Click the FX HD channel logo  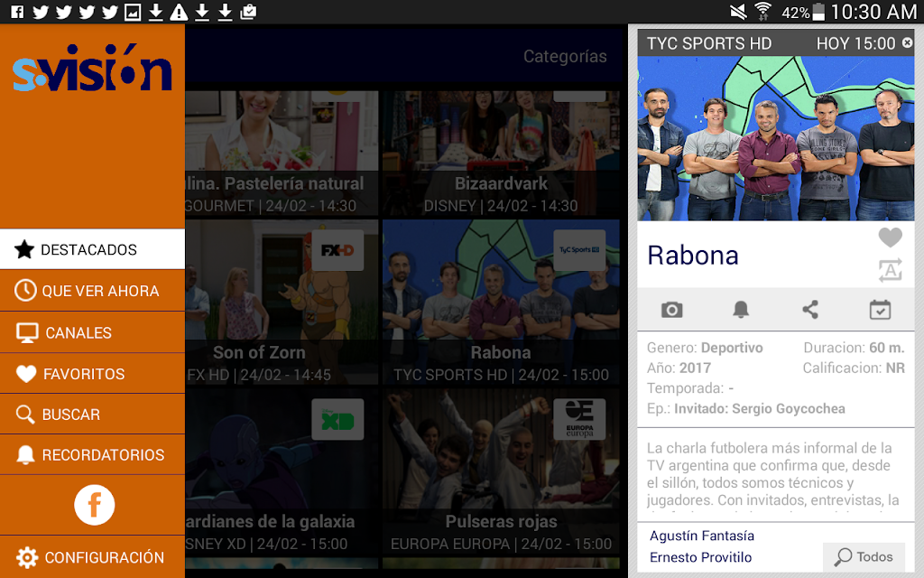(337, 250)
